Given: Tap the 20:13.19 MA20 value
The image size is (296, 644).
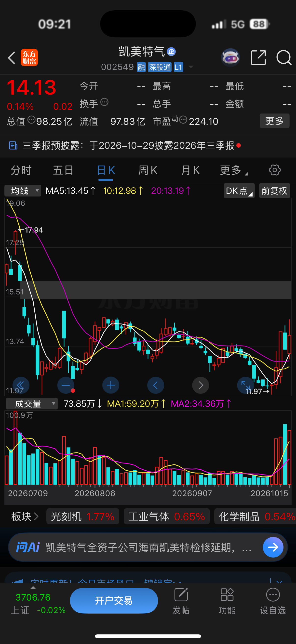Looking at the screenshot, I should (x=171, y=191).
